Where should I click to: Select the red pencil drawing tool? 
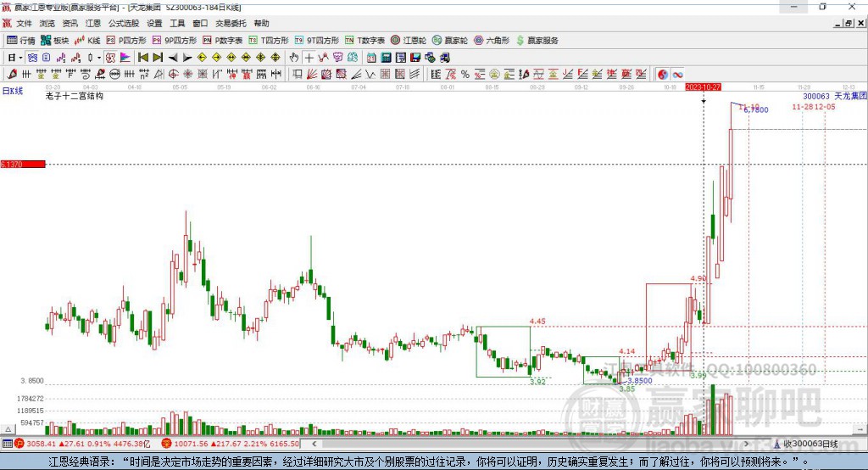(12, 74)
